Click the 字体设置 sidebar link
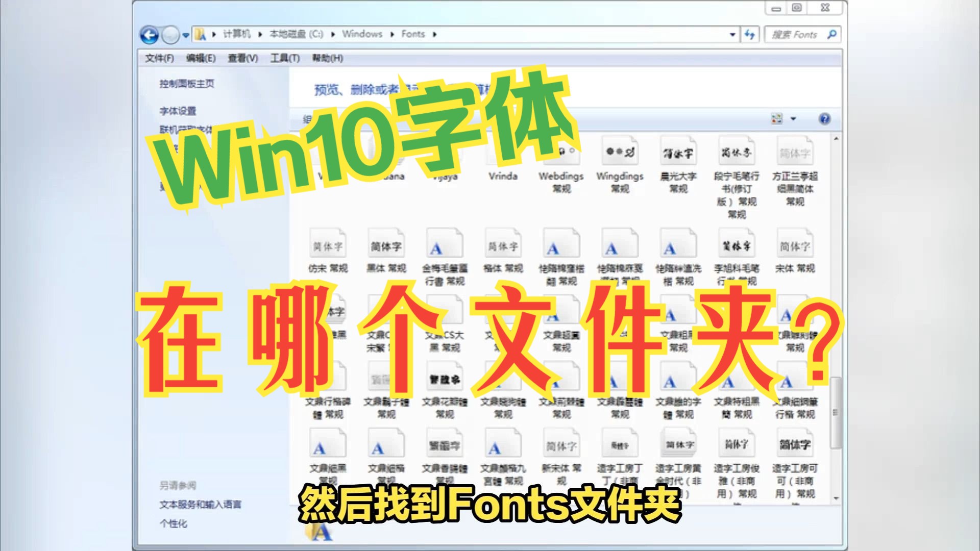This screenshot has height=551, width=980. pyautogui.click(x=179, y=111)
